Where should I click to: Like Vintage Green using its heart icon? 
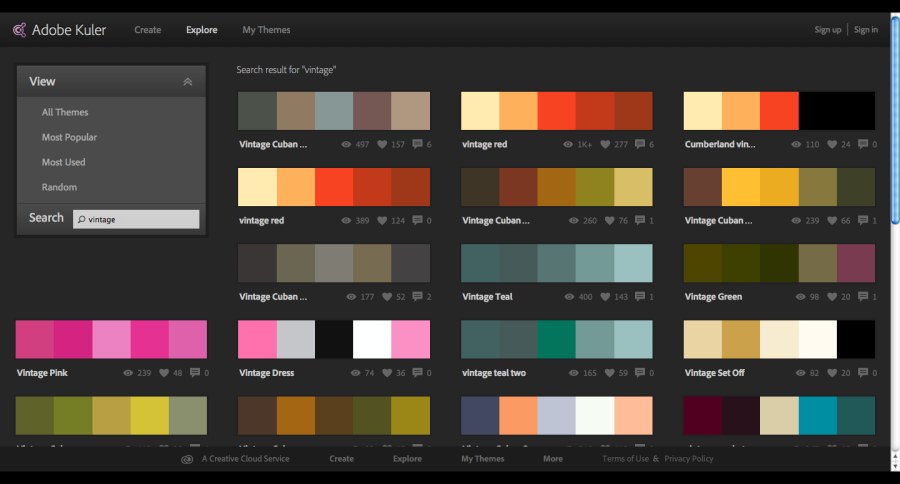(x=828, y=297)
